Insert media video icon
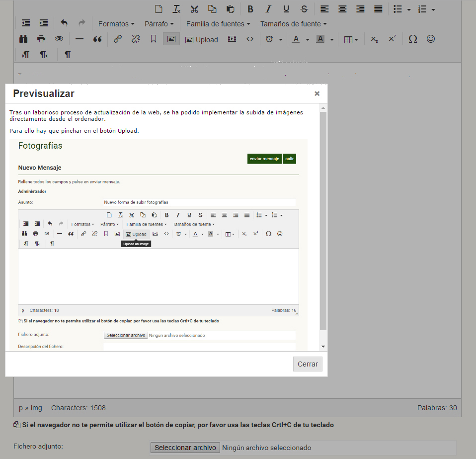 click(x=232, y=39)
